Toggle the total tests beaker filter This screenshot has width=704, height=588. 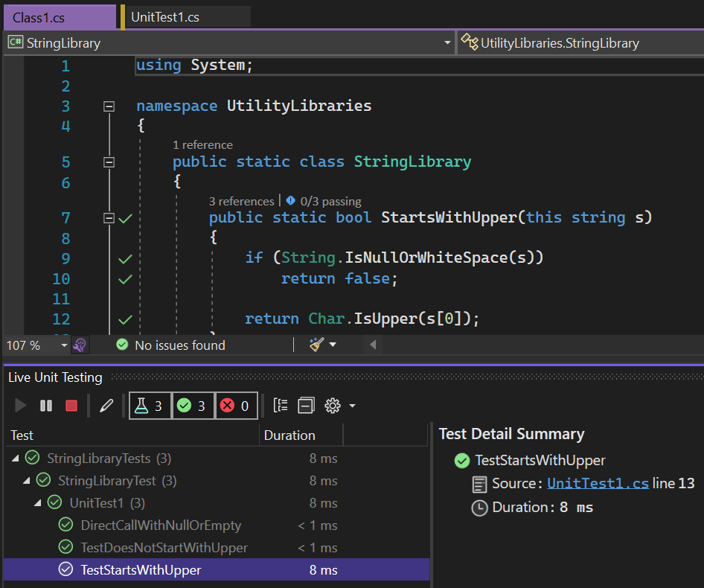point(150,405)
